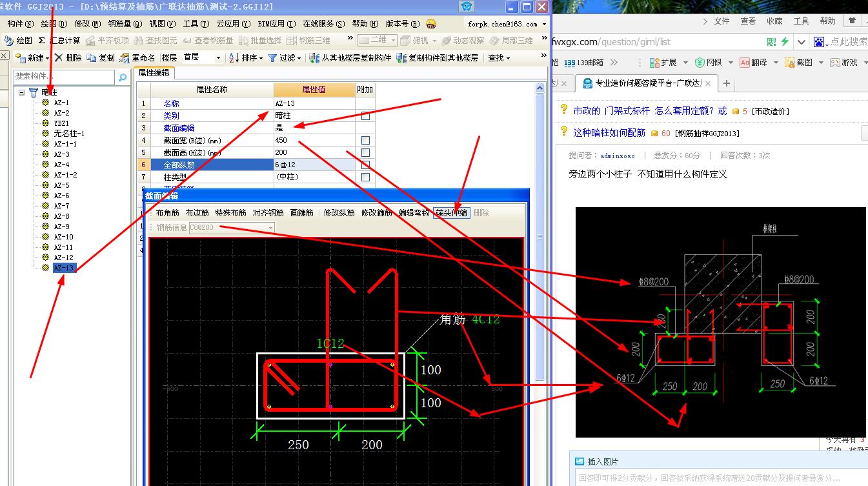Open the 修改(M) menu
This screenshot has width=868, height=486.
(x=87, y=24)
